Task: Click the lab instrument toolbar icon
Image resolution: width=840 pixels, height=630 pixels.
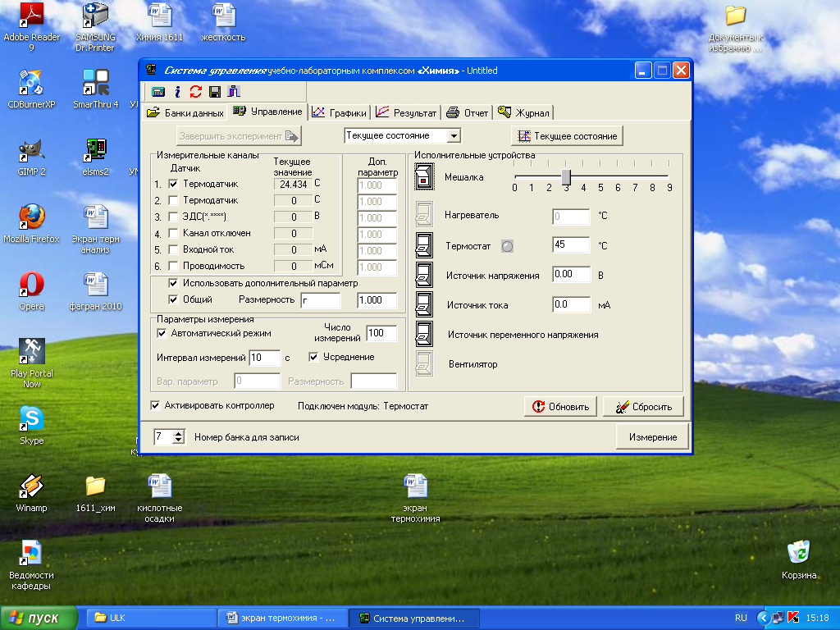Action: [234, 92]
